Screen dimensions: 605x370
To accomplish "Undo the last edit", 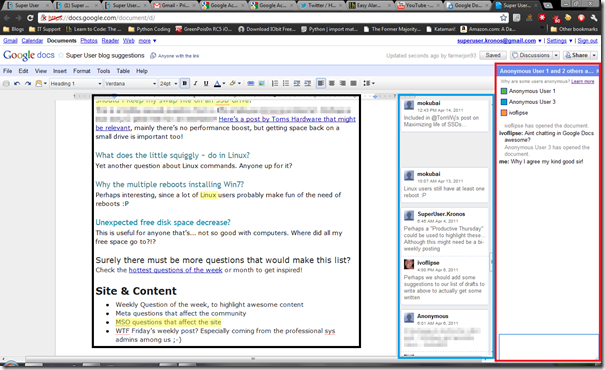I will (17, 83).
